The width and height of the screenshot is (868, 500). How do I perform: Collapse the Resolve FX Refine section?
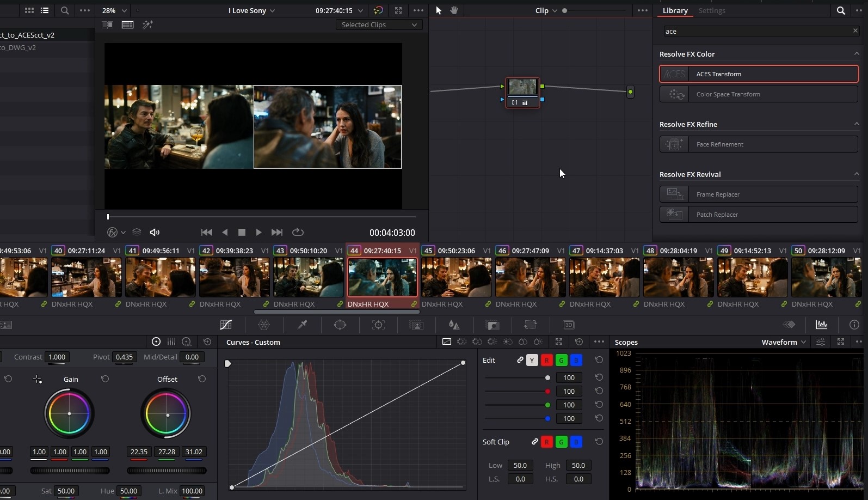tap(857, 124)
